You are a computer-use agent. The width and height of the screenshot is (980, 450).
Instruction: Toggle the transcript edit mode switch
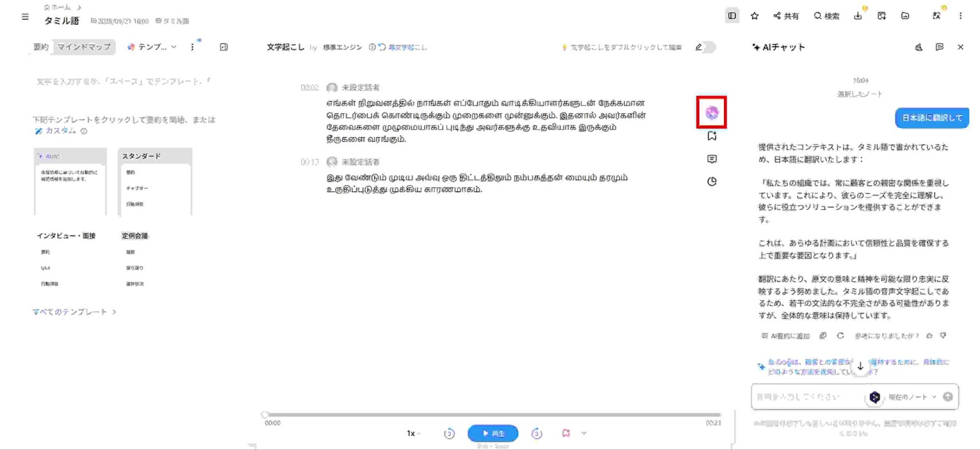coord(707,47)
